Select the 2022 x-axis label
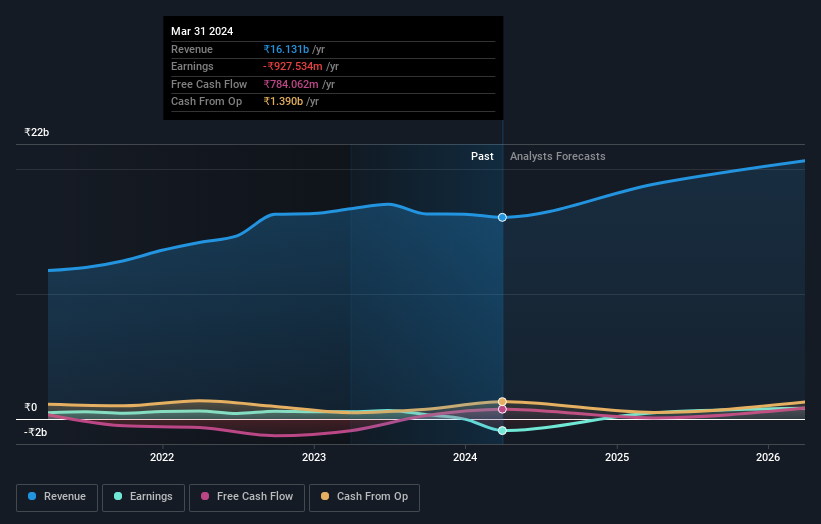The width and height of the screenshot is (821, 524). [x=162, y=458]
